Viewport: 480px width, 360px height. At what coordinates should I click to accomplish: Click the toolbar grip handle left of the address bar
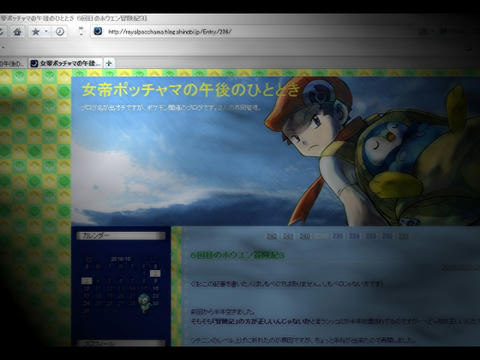[81, 32]
